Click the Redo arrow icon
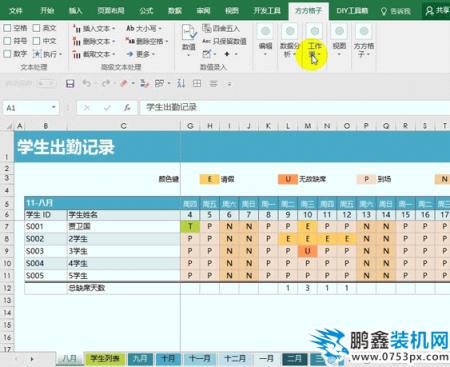Viewport: 450px width, 367px height. [x=106, y=83]
